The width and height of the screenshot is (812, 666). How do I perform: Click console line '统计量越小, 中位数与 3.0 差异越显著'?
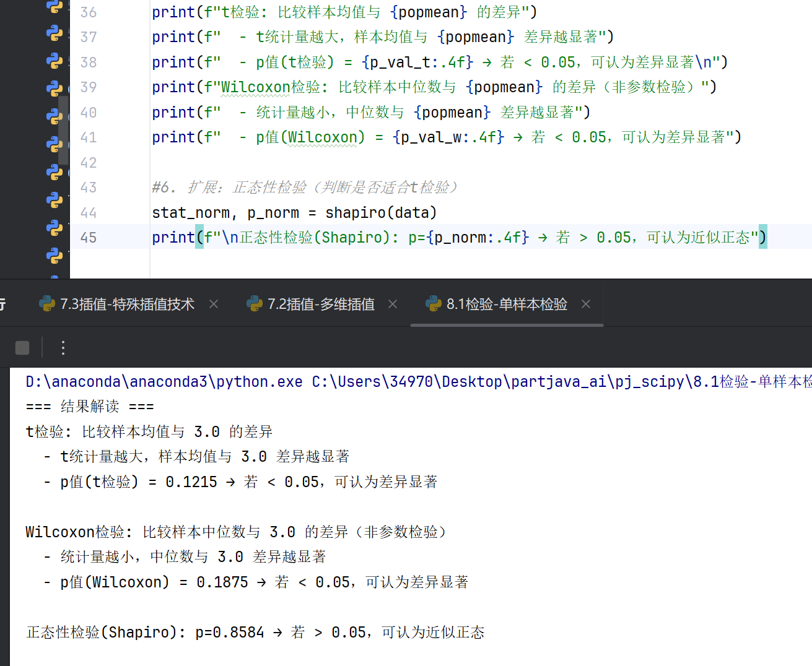[185, 557]
